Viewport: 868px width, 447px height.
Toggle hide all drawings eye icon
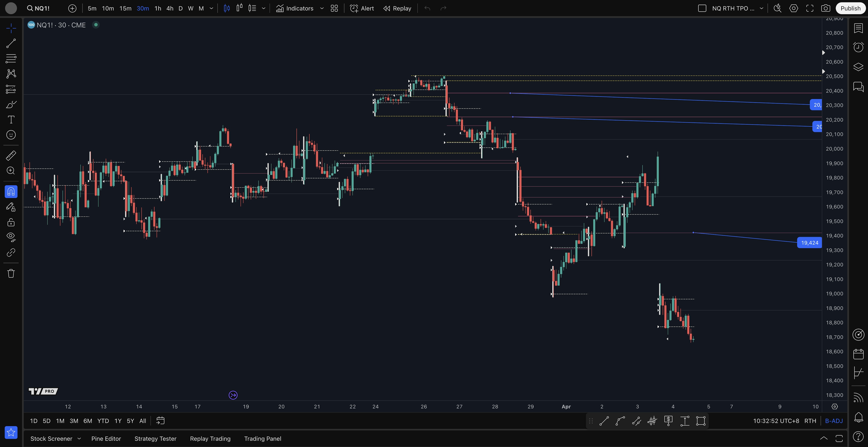[x=11, y=237]
